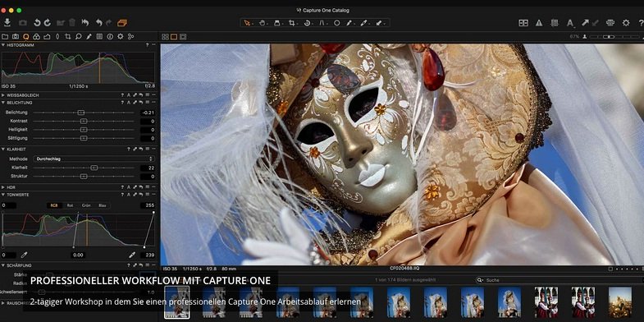Select Grün channel in Tonwerte
Screen dimensions: 644x322
pyautogui.click(x=86, y=205)
